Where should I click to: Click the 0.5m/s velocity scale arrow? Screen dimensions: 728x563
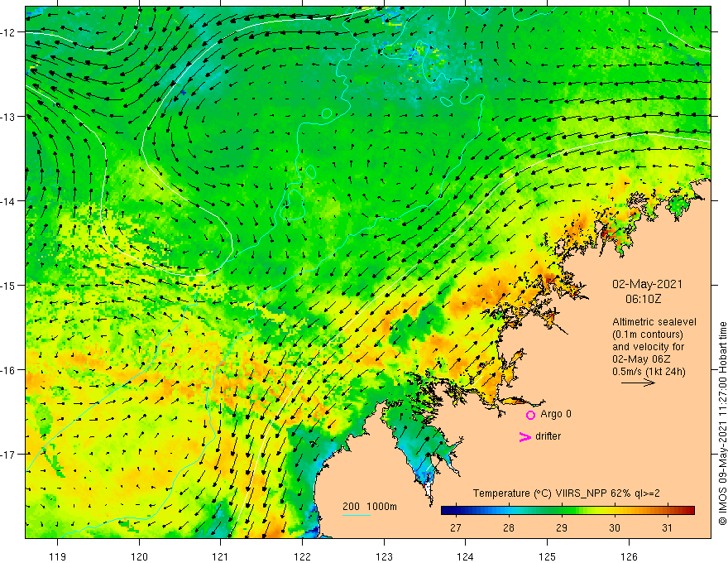(638, 383)
